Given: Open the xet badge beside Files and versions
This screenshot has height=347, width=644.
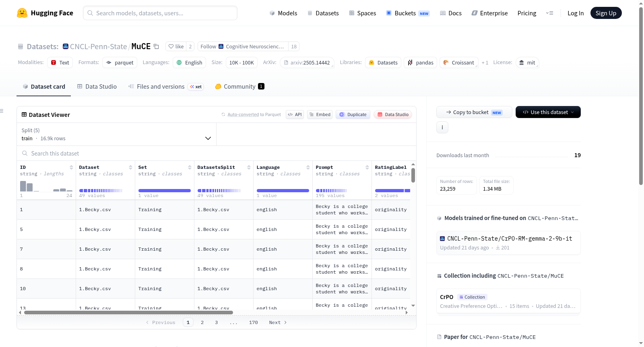Looking at the screenshot, I should pyautogui.click(x=196, y=87).
